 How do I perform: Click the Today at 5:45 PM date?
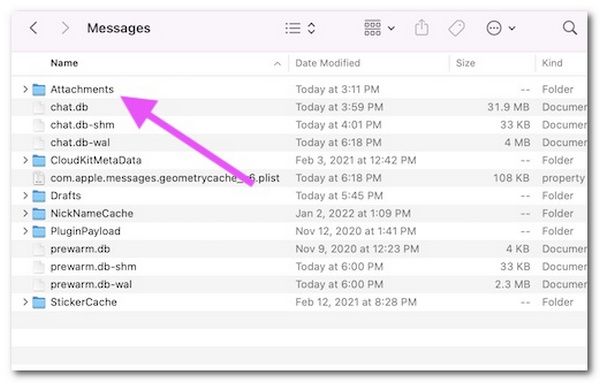[x=339, y=196]
